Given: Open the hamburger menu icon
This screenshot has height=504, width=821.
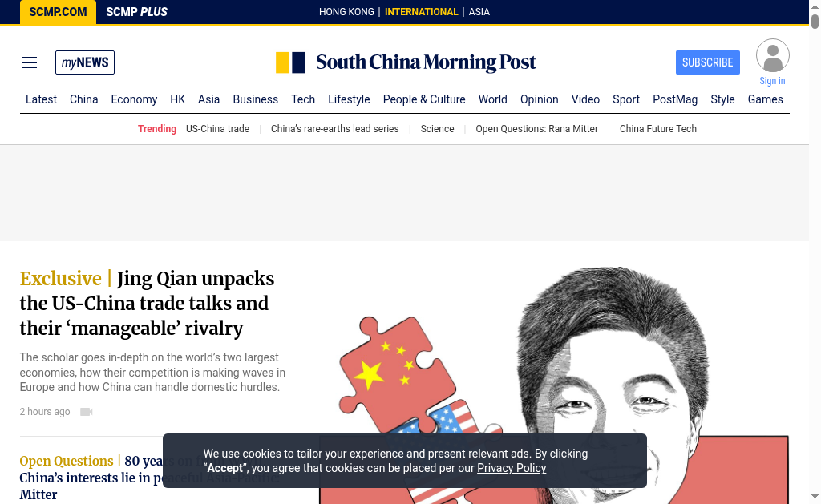Looking at the screenshot, I should click(x=30, y=62).
